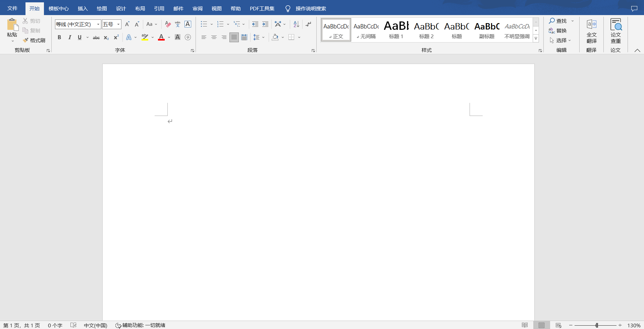Open Full Text Translation (全文翻译)
644x329 pixels.
[591, 31]
